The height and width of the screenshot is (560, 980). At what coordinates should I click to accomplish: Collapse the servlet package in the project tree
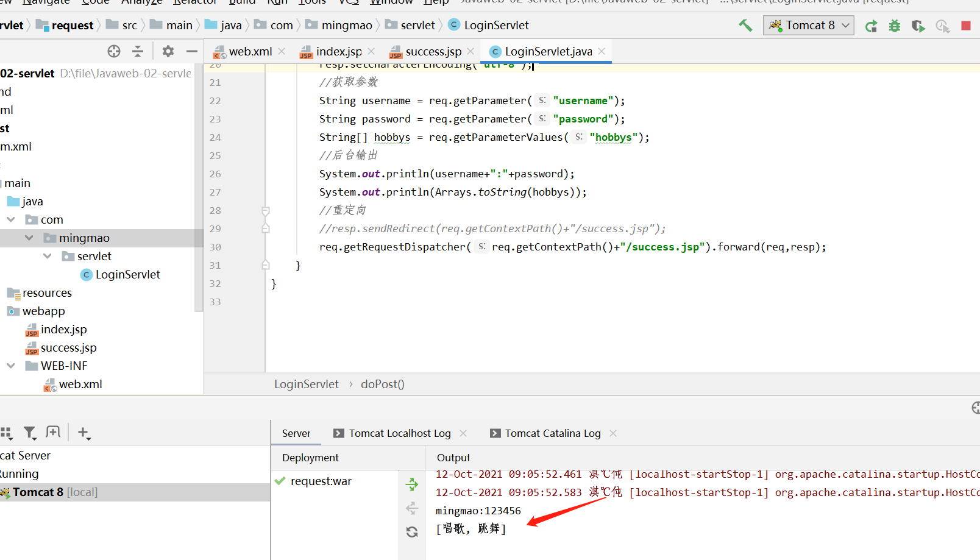[x=48, y=256]
